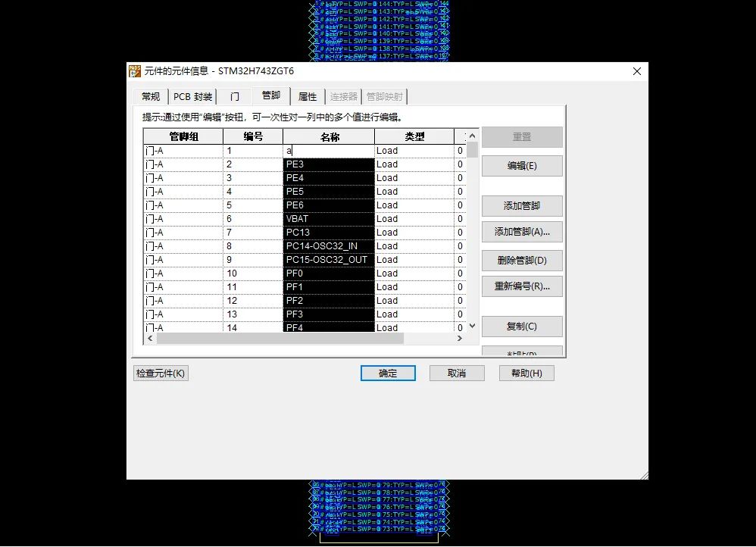Image resolution: width=756 pixels, height=547 pixels.
Task: Click the PC13 pin name cell
Action: coord(329,233)
